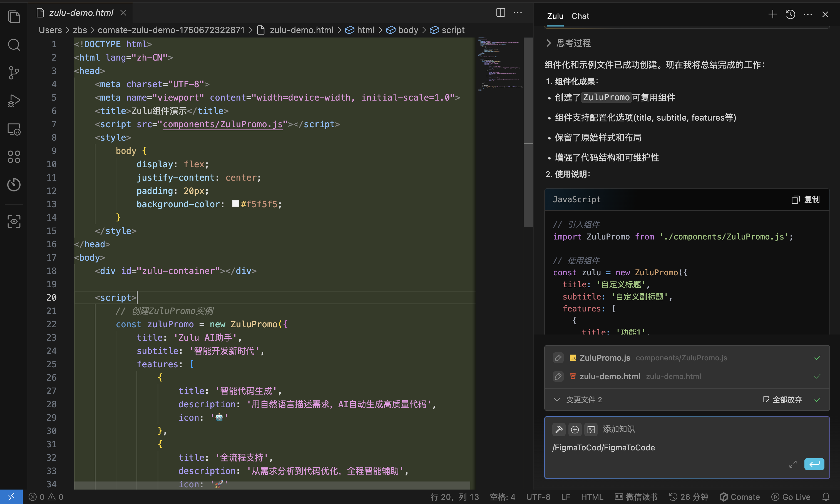Open the timer icon in activity bar
The image size is (840, 504).
click(14, 184)
